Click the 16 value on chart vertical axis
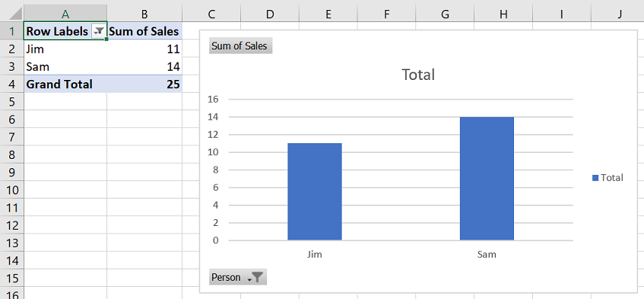The image size is (644, 299). pyautogui.click(x=214, y=100)
